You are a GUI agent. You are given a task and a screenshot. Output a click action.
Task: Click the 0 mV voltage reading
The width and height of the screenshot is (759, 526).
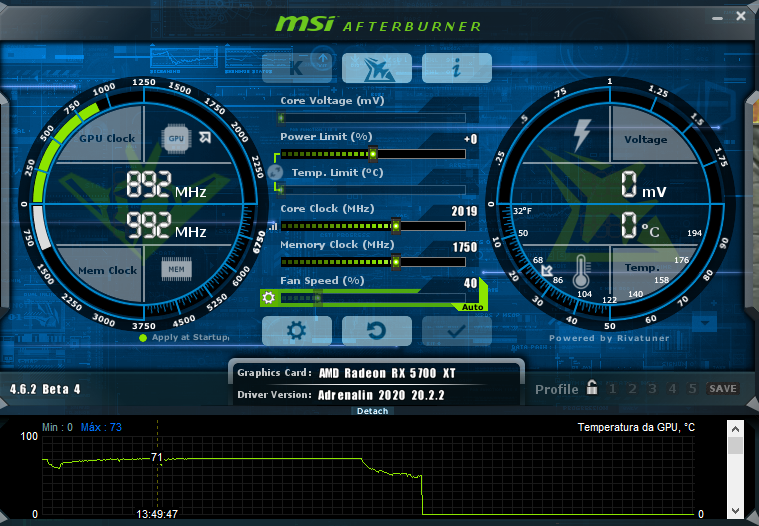[644, 185]
